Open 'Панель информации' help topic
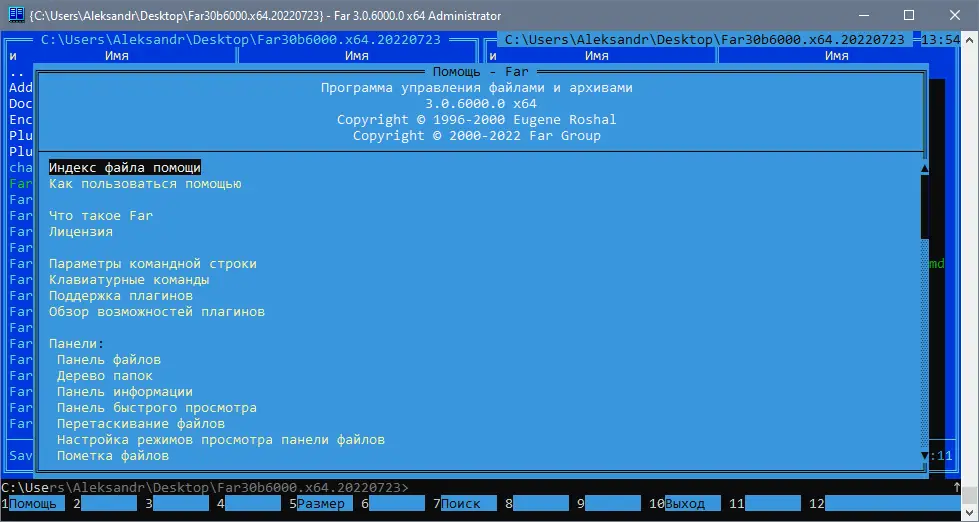This screenshot has width=979, height=522. pos(124,392)
